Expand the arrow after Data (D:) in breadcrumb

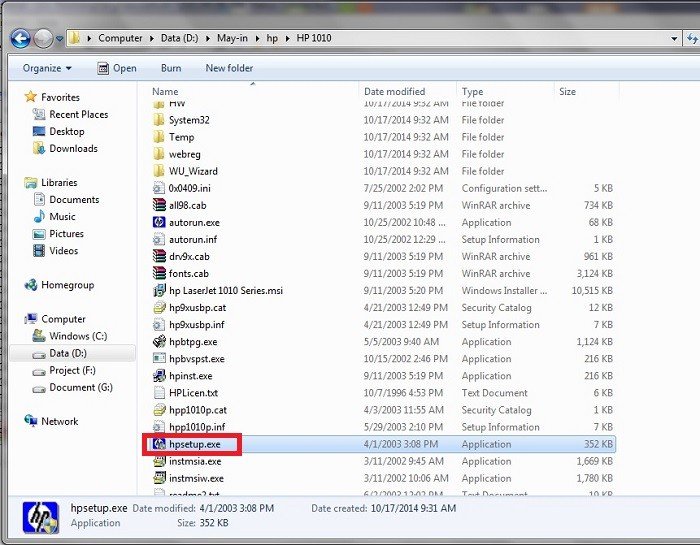point(208,38)
